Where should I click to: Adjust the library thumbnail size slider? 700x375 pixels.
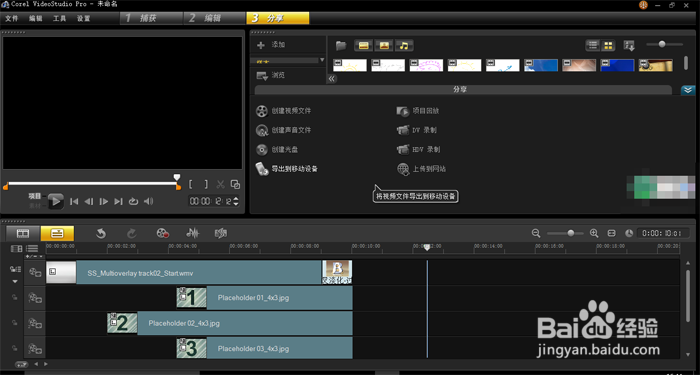point(662,44)
